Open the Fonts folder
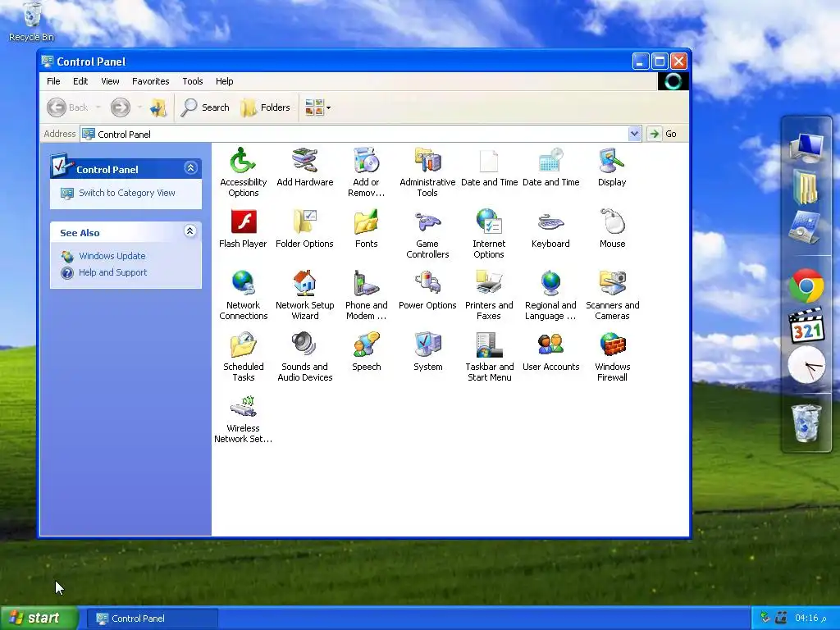 [x=366, y=229]
